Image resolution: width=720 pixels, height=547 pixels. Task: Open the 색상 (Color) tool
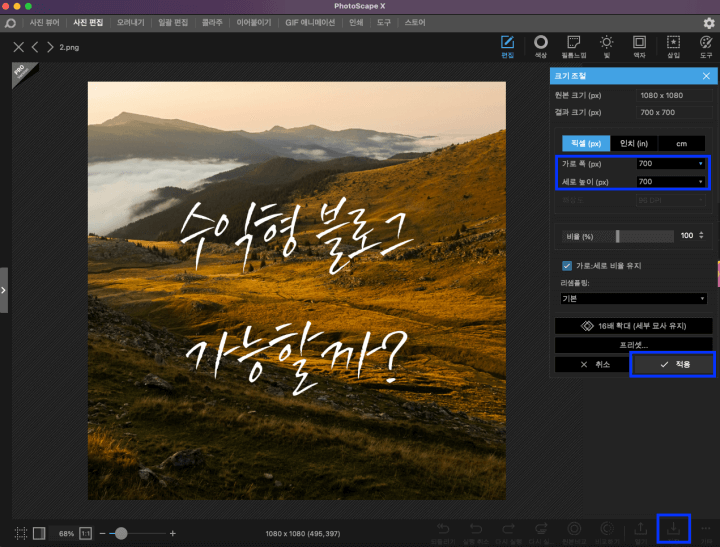click(541, 46)
